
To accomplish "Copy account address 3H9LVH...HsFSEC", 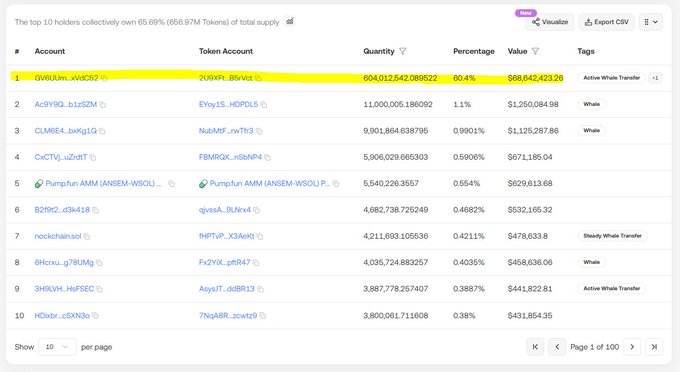I will pyautogui.click(x=99, y=289).
